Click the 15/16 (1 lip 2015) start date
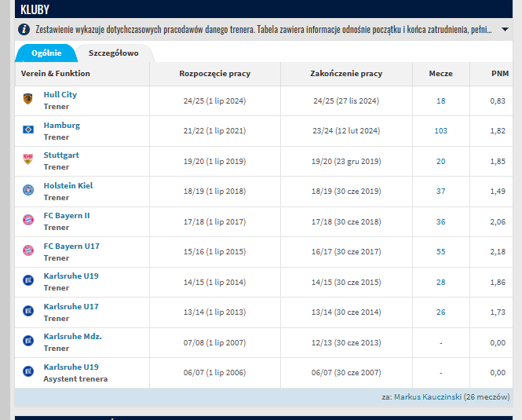The width and height of the screenshot is (522, 420). click(x=215, y=252)
